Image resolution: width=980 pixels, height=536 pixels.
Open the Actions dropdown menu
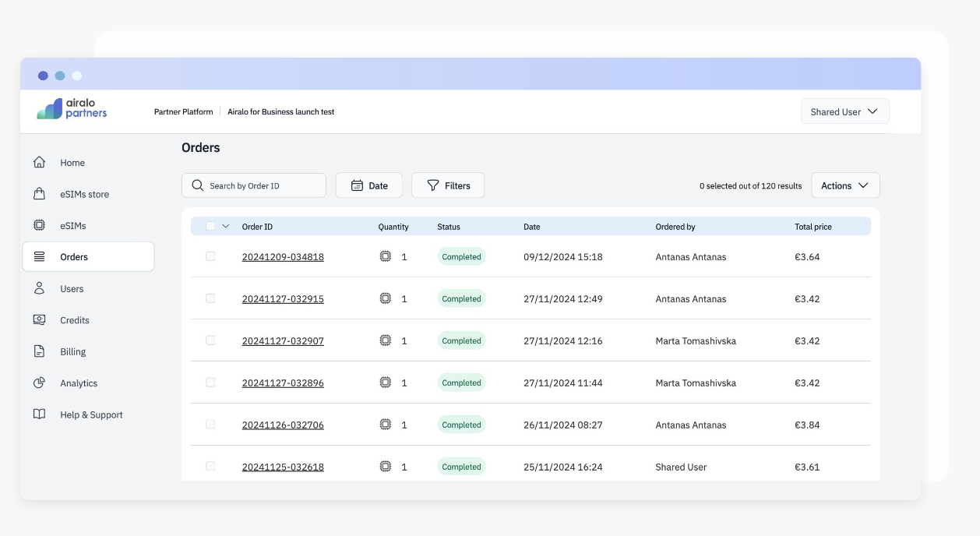click(845, 185)
